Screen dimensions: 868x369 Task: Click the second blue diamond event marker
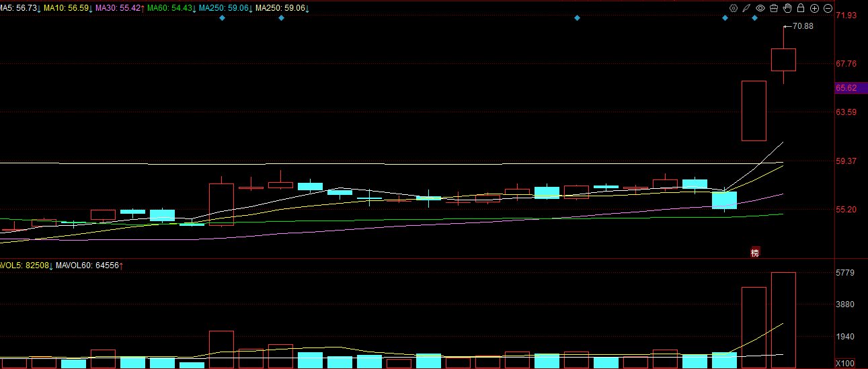[x=282, y=17]
